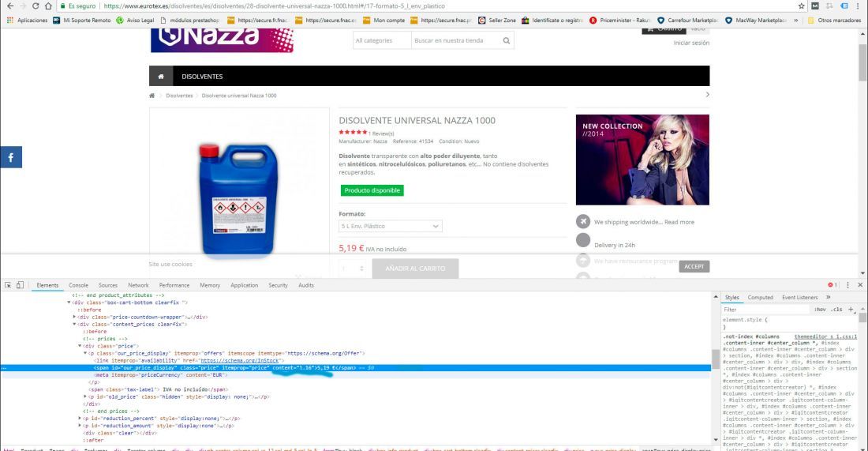The width and height of the screenshot is (868, 451).
Task: Open All categories search dropdown
Action: (x=382, y=40)
